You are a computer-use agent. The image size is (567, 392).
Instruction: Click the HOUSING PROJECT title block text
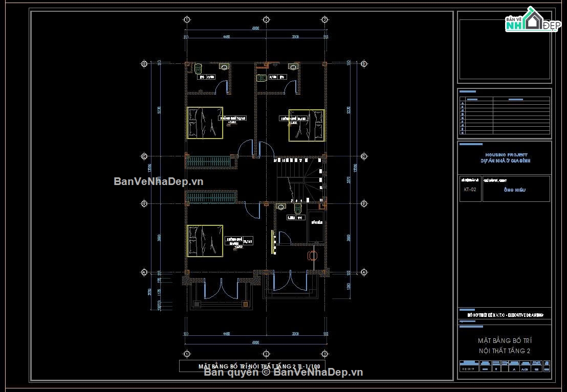point(506,155)
